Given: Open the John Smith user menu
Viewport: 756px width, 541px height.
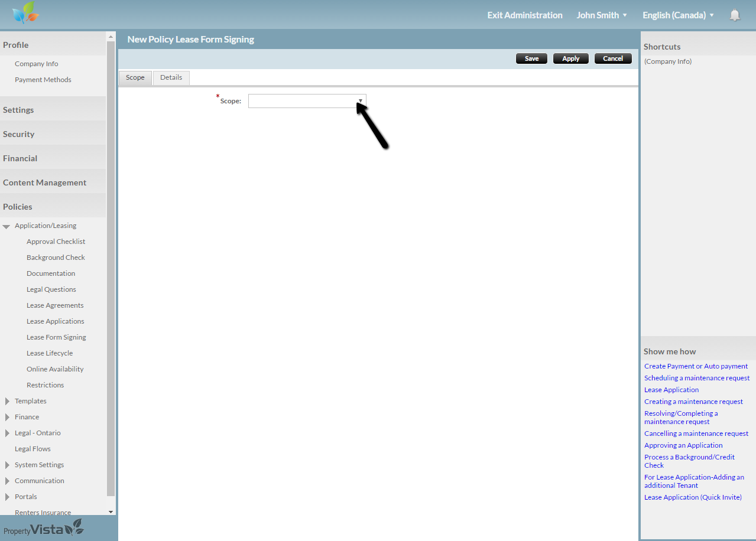Looking at the screenshot, I should click(602, 15).
